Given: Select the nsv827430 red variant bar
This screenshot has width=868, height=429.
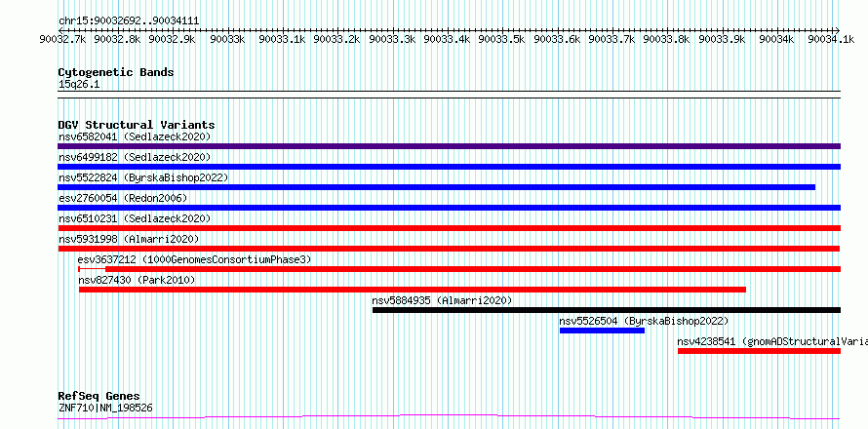Looking at the screenshot, I should pyautogui.click(x=413, y=290).
